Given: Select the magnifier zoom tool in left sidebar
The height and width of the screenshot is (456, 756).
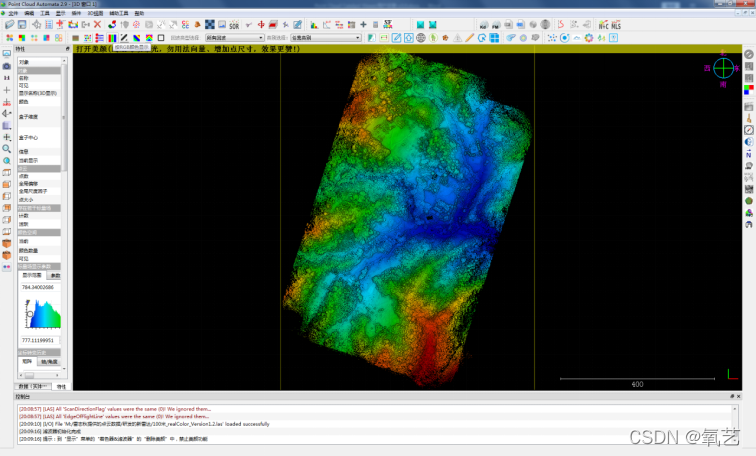Looking at the screenshot, I should 6,149.
